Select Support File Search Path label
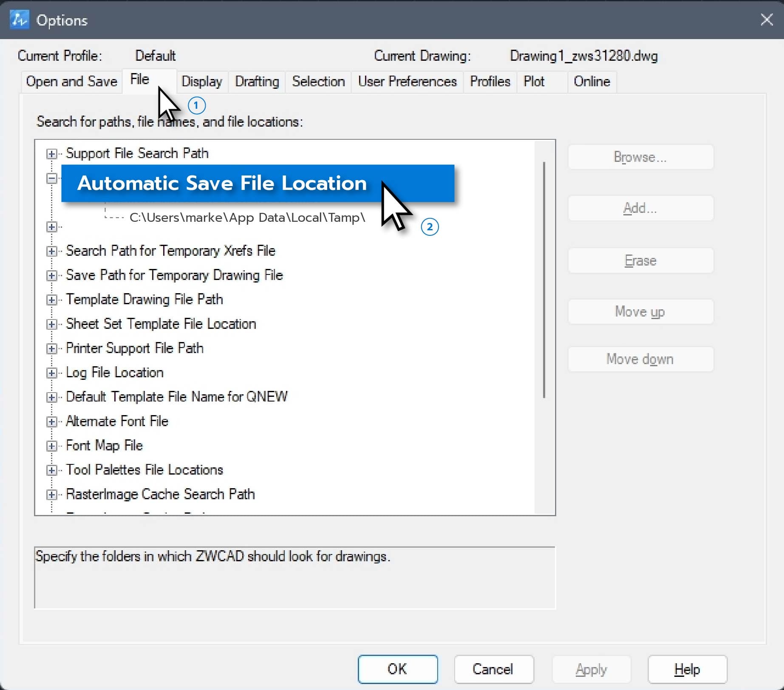 pos(137,153)
